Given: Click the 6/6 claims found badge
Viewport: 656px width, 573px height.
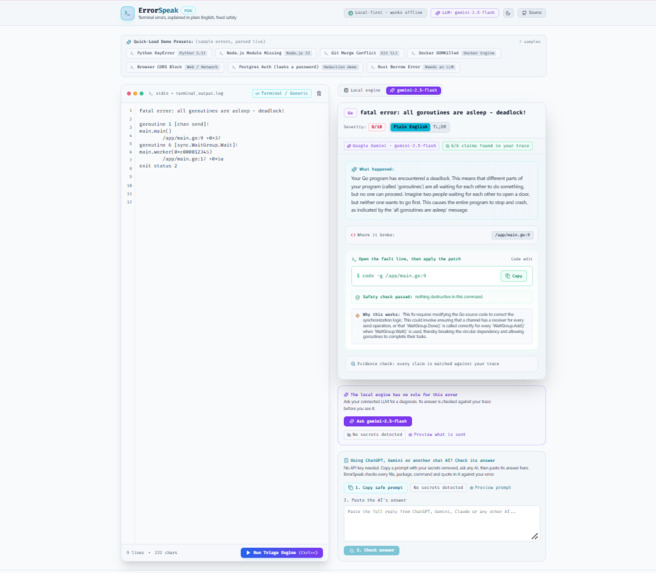Looking at the screenshot, I should pos(487,146).
